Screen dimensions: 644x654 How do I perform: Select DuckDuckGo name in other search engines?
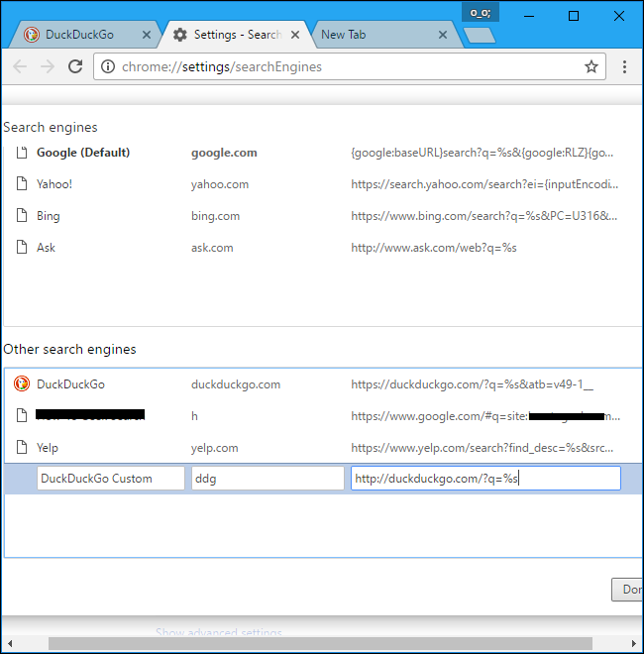pos(70,384)
